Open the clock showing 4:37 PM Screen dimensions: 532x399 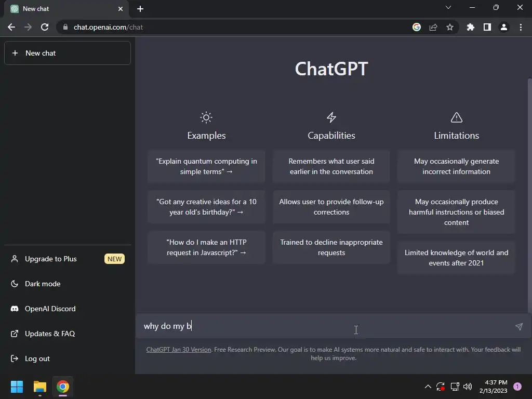[494, 387]
